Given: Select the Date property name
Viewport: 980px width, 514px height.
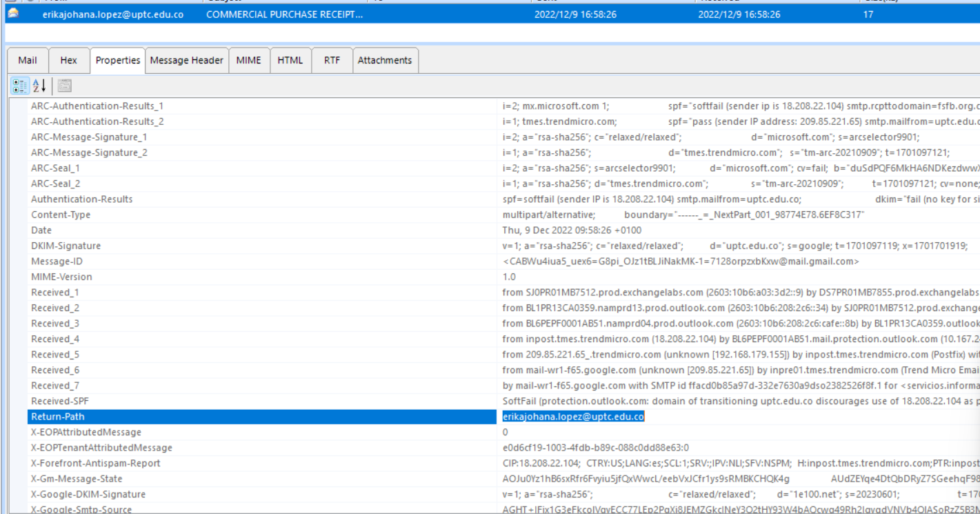Looking at the screenshot, I should (41, 230).
